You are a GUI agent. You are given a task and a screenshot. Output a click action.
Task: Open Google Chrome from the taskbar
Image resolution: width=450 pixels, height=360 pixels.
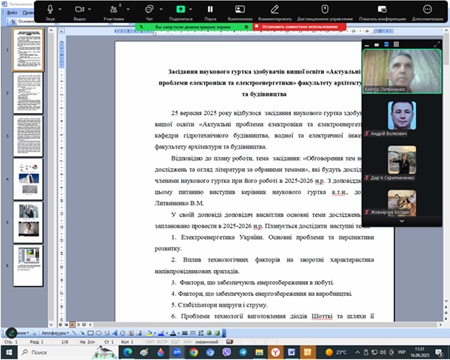(x=193, y=352)
